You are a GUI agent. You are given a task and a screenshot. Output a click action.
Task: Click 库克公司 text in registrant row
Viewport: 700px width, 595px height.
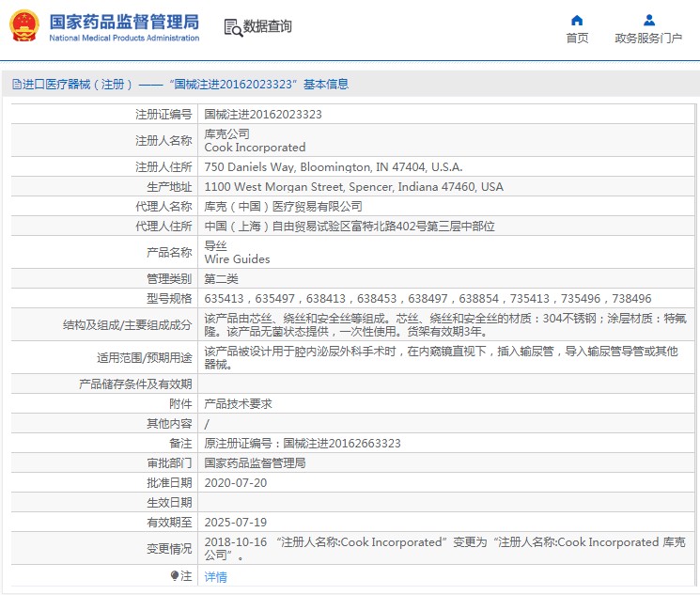point(226,134)
